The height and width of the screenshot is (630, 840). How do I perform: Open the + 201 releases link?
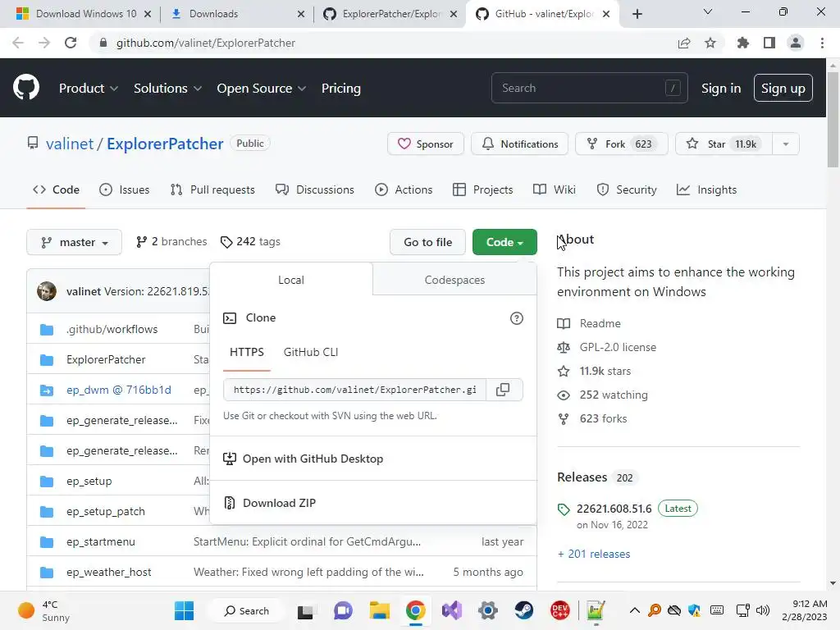(594, 554)
